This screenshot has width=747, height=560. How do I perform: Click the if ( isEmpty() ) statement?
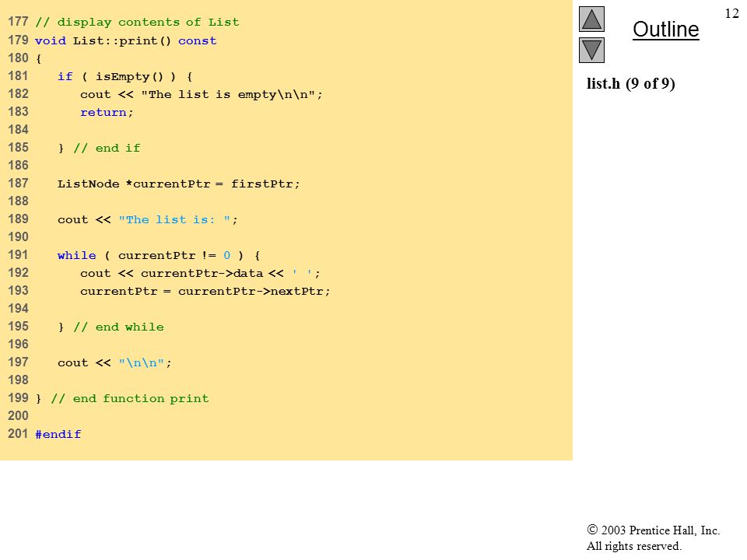(x=124, y=77)
